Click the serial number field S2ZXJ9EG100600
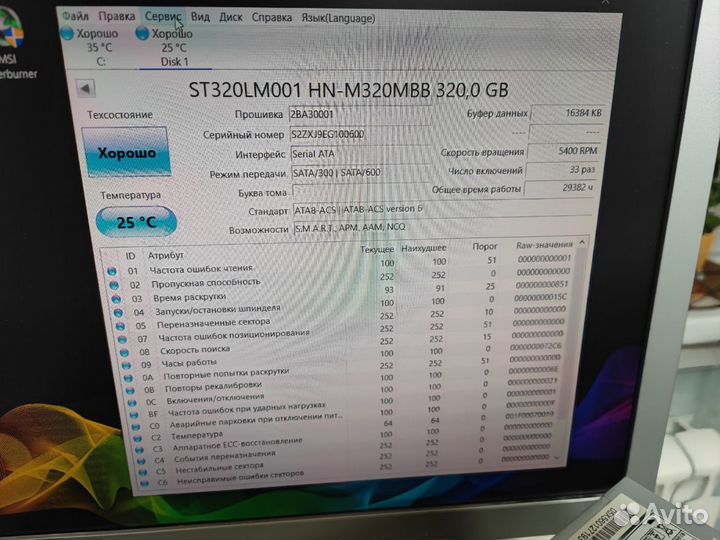 360,134
